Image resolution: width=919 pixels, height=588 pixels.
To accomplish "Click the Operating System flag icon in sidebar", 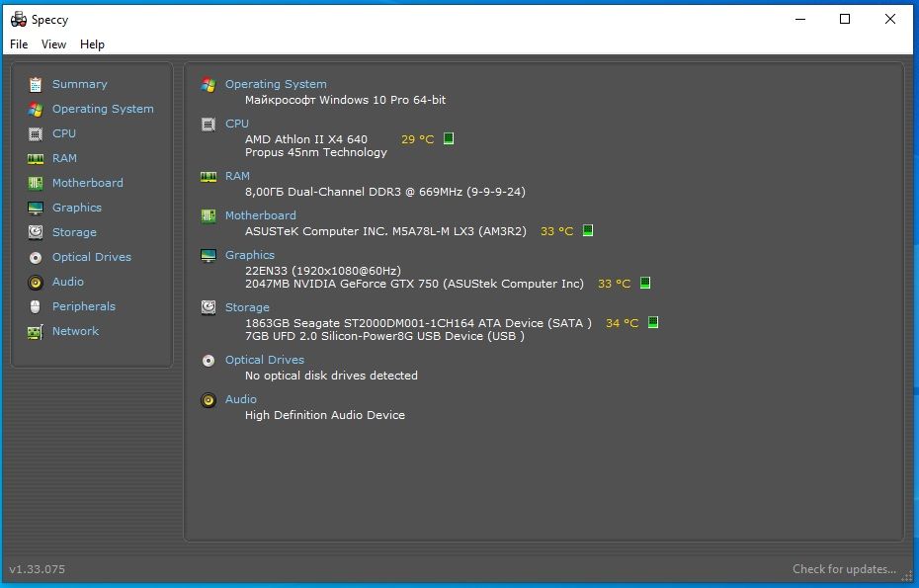I will coord(36,109).
